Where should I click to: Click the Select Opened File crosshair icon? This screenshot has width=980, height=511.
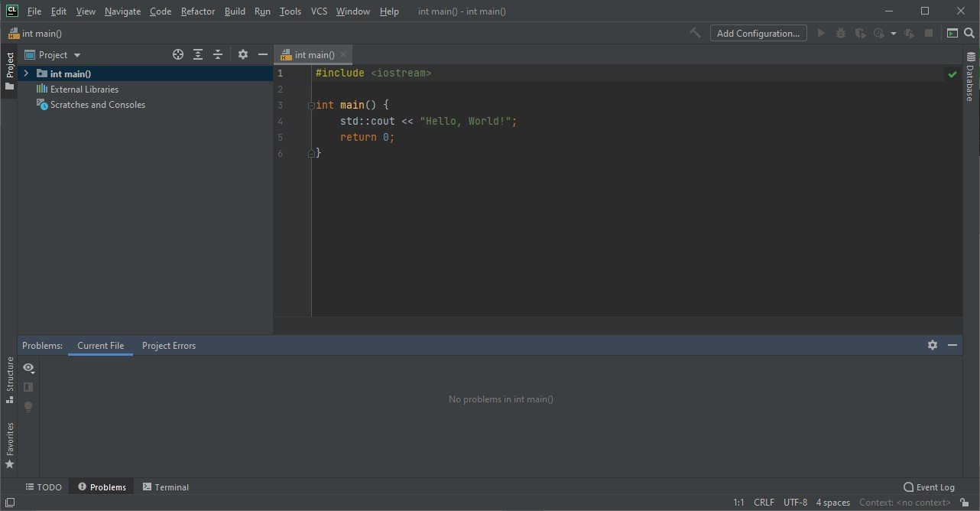pyautogui.click(x=178, y=54)
